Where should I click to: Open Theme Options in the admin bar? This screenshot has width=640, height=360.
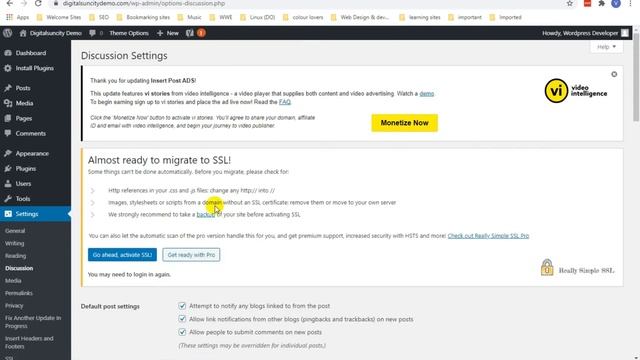click(x=129, y=33)
